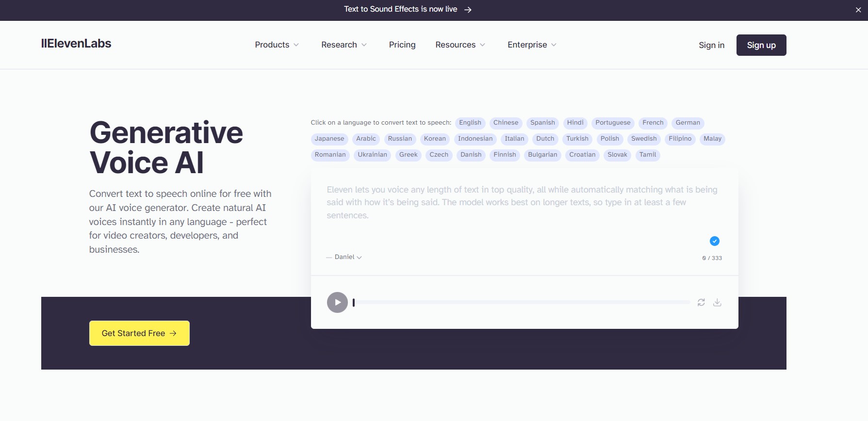The image size is (868, 421).
Task: Select the German language chip
Action: click(x=688, y=123)
